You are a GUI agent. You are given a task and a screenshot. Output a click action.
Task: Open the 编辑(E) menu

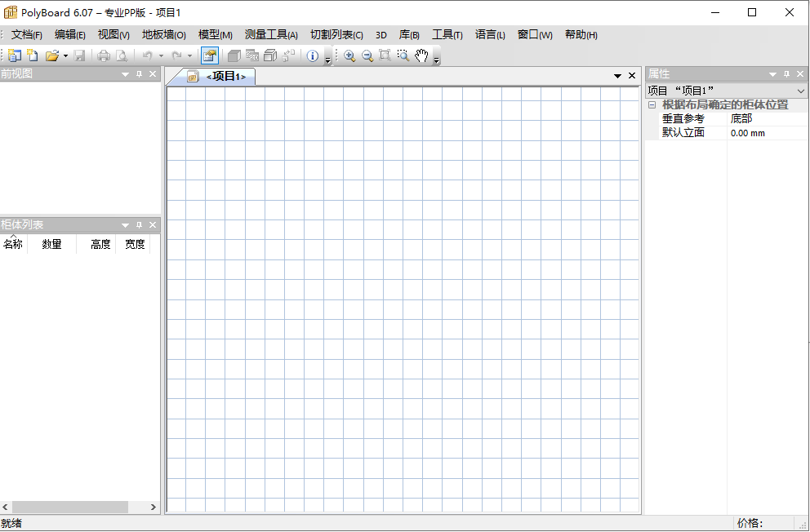point(69,34)
